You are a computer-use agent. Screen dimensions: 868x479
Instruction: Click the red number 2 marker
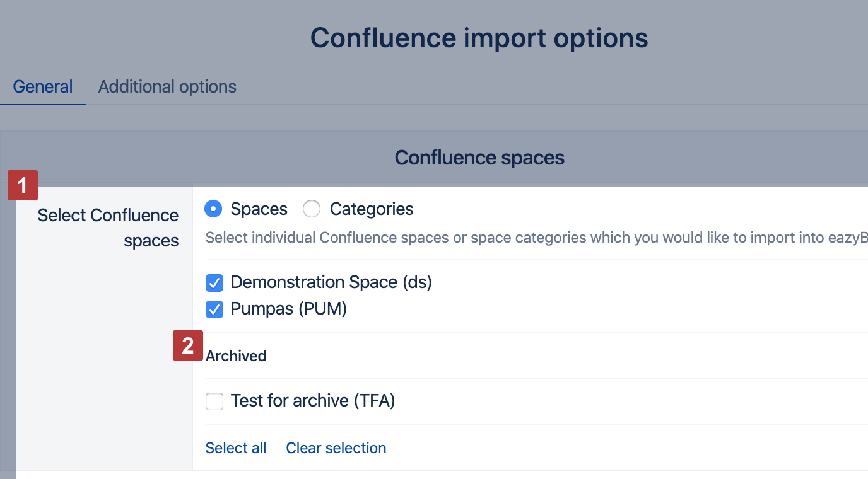pos(188,345)
